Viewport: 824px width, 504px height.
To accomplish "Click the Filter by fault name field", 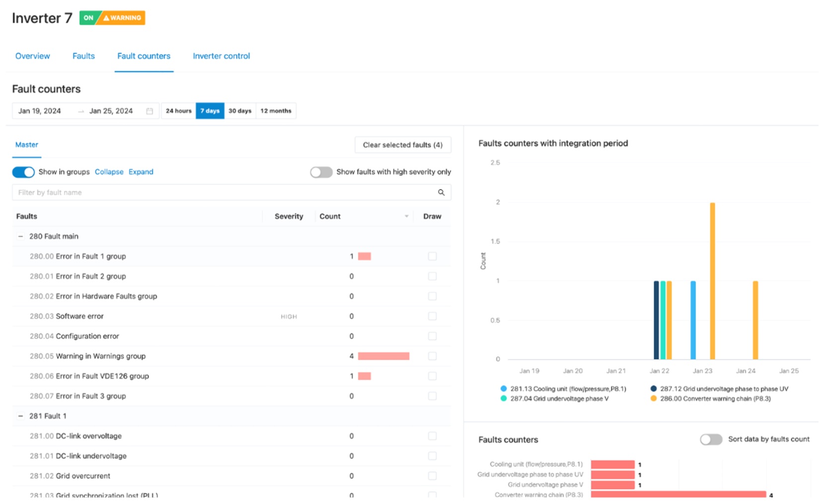I will tap(231, 193).
